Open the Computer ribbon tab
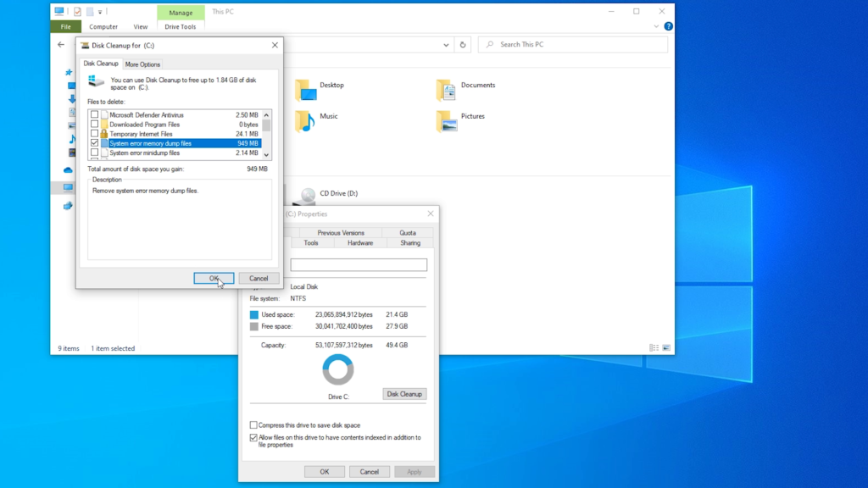 [103, 26]
